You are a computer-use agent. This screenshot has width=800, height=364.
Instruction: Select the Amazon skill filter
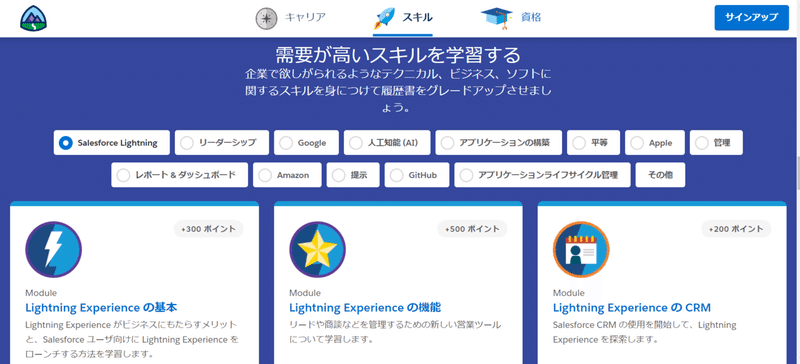point(287,175)
